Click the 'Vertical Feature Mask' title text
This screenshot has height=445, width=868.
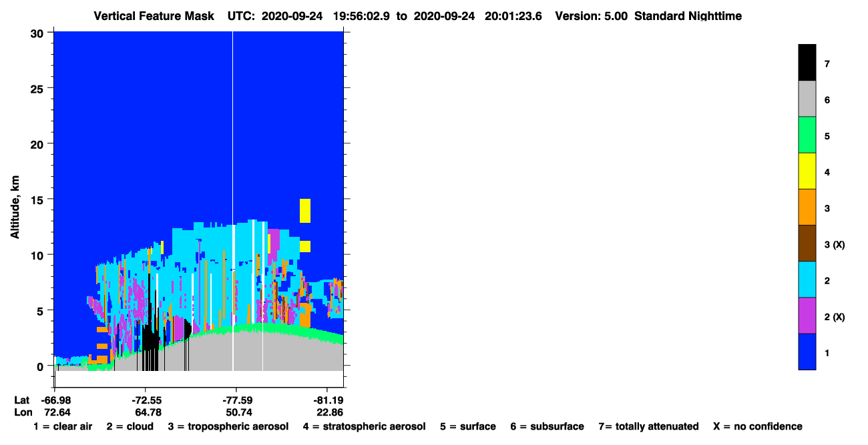[154, 16]
